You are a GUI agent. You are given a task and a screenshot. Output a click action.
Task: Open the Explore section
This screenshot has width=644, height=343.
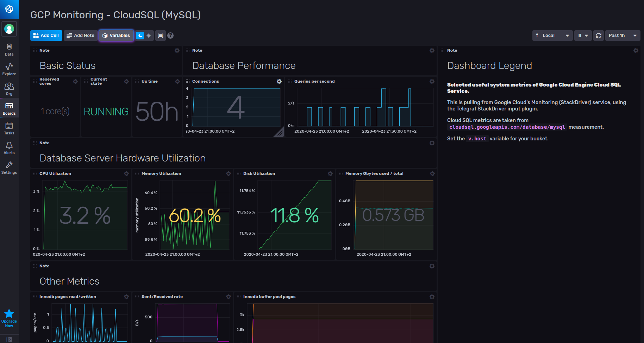coord(9,69)
